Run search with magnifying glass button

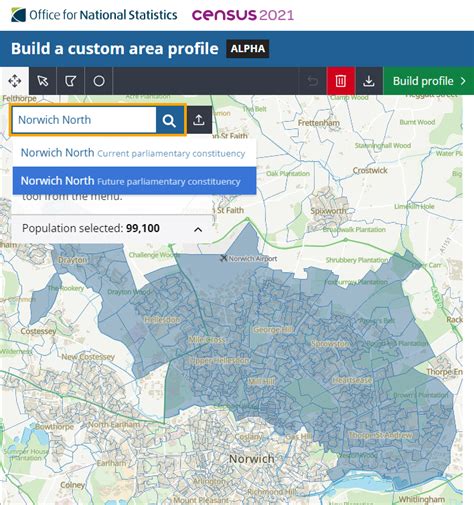[x=169, y=120]
